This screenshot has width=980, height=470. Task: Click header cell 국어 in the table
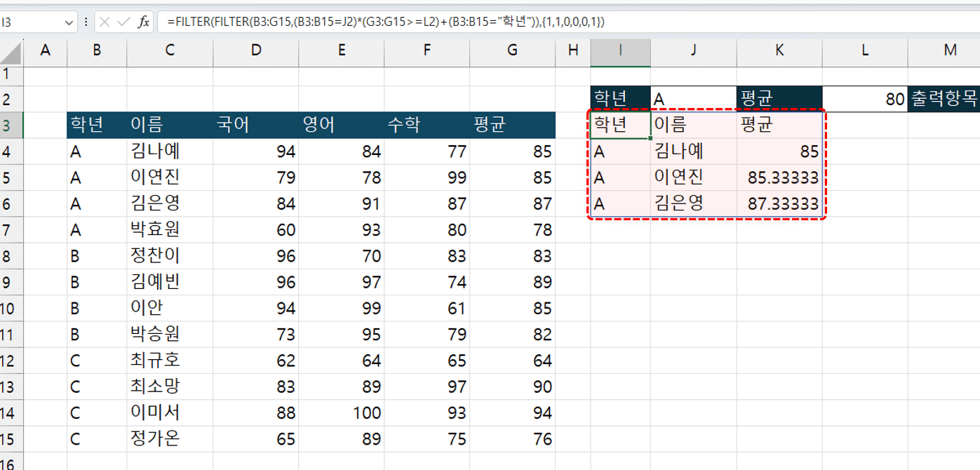pyautogui.click(x=256, y=125)
